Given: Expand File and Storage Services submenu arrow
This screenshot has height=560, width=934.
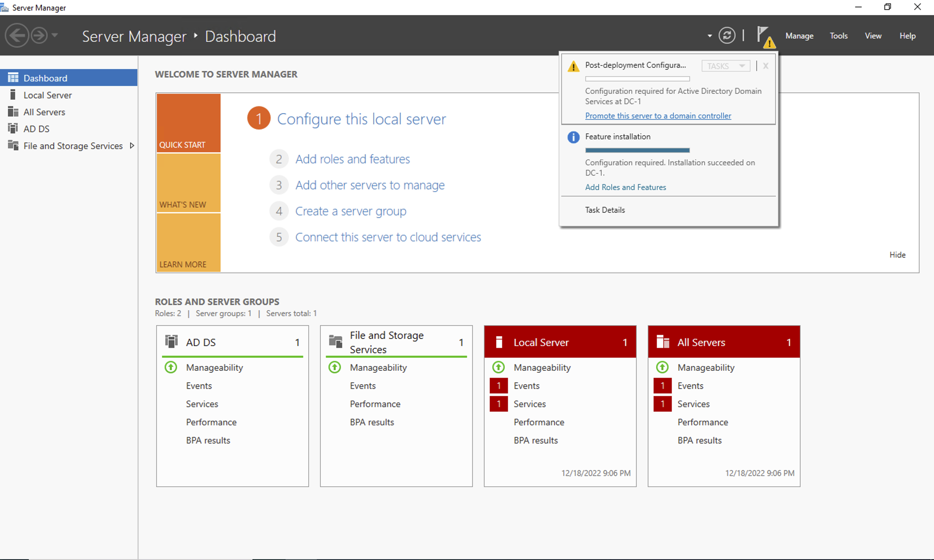Looking at the screenshot, I should (x=132, y=146).
